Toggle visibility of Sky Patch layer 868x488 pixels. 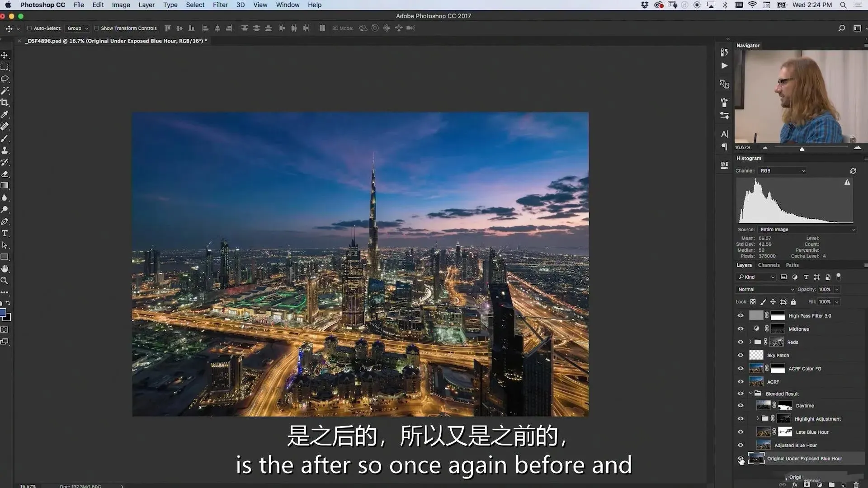[741, 356]
